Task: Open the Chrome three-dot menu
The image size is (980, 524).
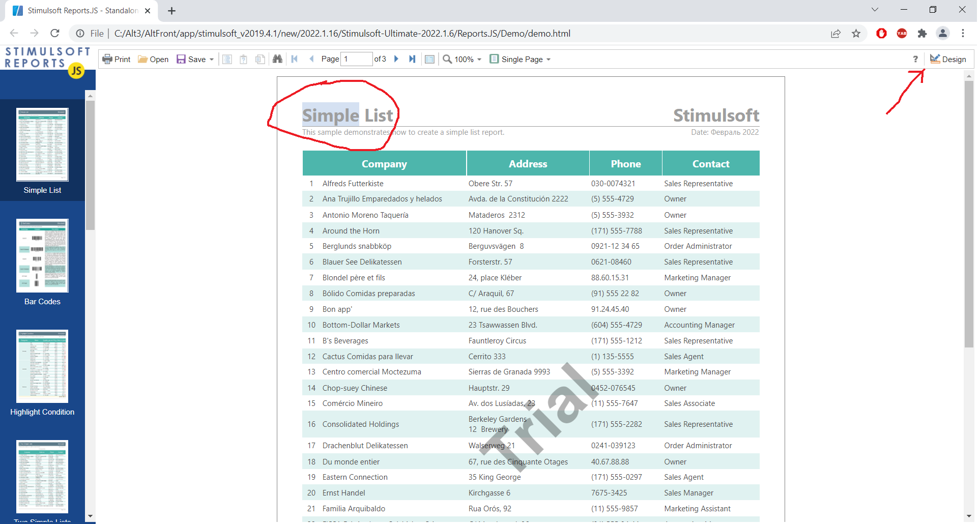Action: coord(963,33)
